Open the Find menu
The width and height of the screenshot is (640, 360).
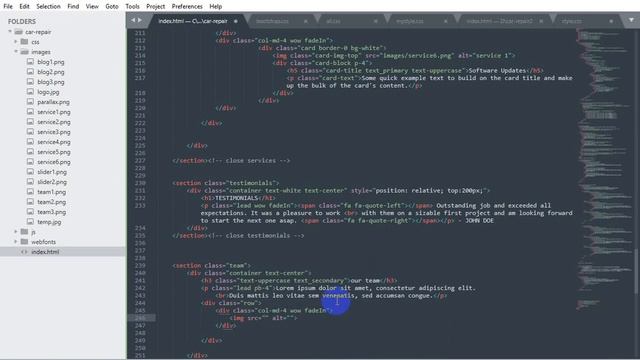[73, 7]
